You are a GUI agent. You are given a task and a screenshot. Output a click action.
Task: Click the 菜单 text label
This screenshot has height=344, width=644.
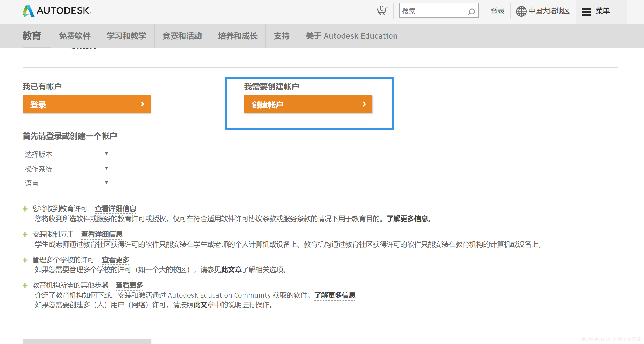click(603, 11)
